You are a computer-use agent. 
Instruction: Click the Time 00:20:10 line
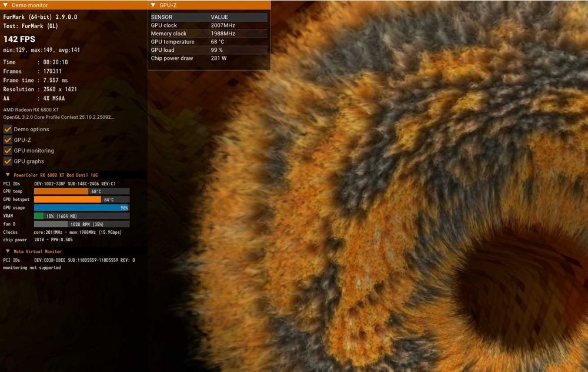tap(36, 62)
